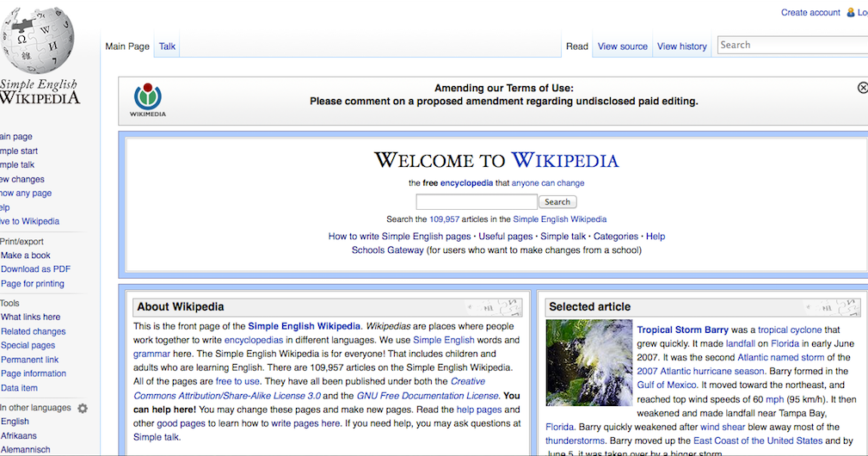Screen dimensions: 868x456
Task: Open the 'help pages' link
Action: pos(479,410)
